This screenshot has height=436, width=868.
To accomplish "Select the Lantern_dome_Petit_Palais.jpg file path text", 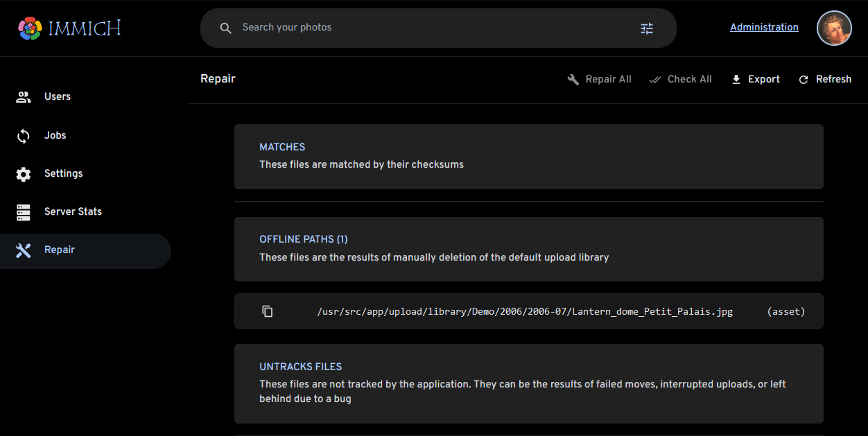I will click(x=524, y=312).
